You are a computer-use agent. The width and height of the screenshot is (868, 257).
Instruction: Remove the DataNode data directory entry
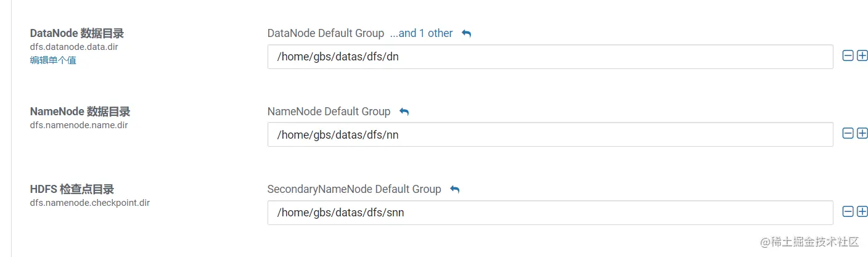pyautogui.click(x=848, y=56)
